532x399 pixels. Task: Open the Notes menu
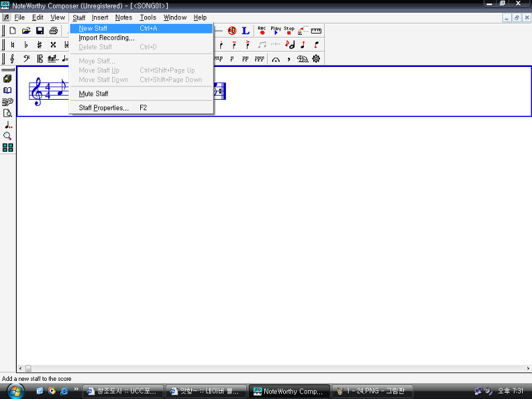tap(123, 17)
